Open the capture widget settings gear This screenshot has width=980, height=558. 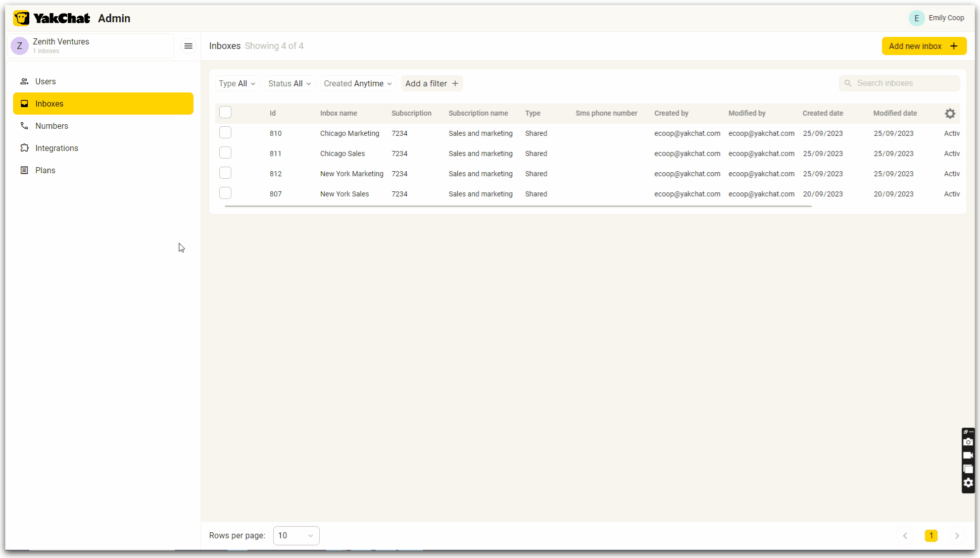(x=968, y=483)
